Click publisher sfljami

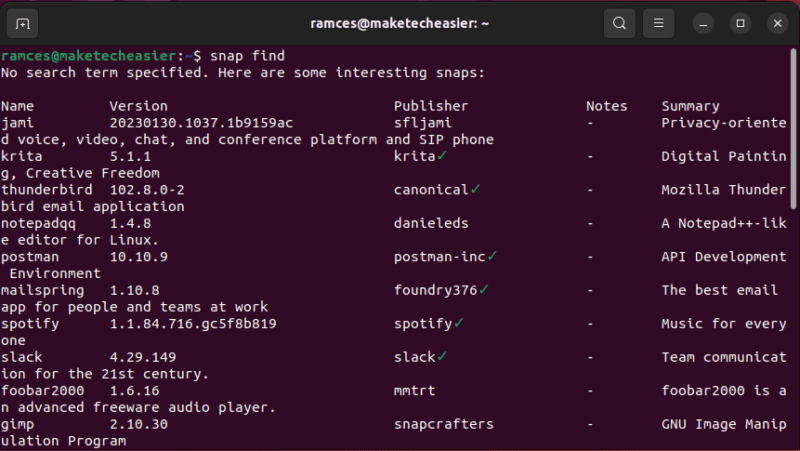pyautogui.click(x=422, y=123)
